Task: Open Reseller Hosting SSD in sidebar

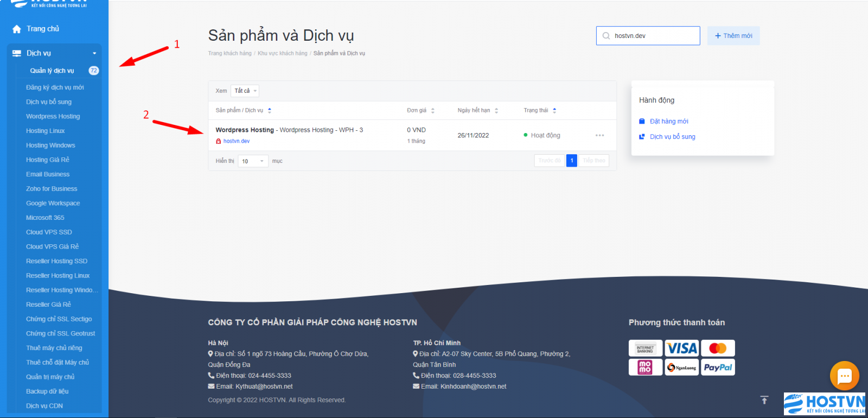Action: point(57,261)
